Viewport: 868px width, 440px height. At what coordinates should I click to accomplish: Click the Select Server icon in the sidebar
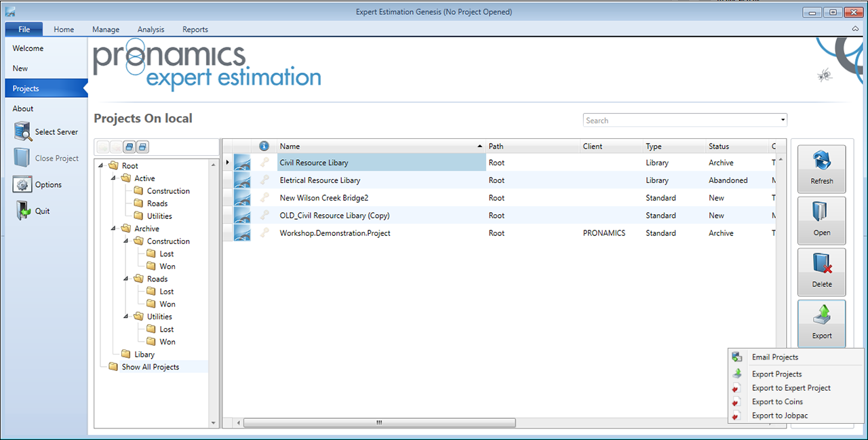(x=24, y=132)
